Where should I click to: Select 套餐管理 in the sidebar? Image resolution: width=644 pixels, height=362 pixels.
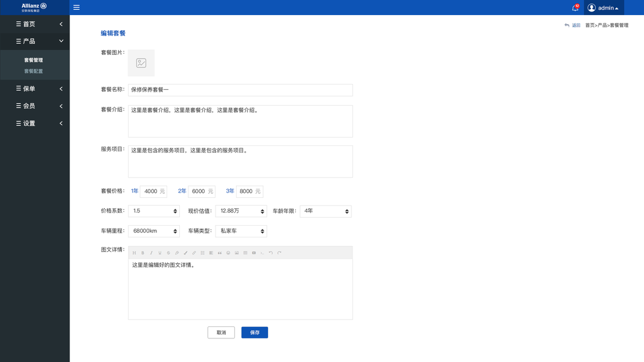point(33,60)
